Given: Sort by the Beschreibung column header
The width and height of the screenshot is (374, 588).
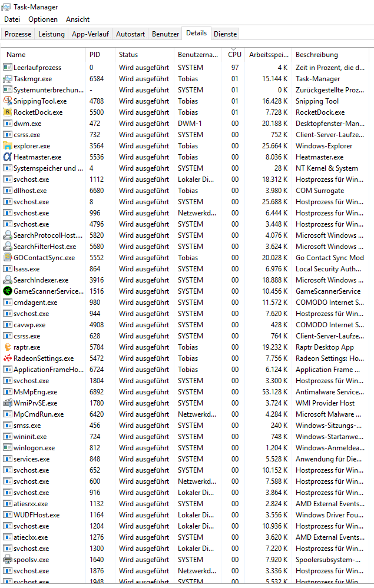Looking at the screenshot, I should point(330,55).
